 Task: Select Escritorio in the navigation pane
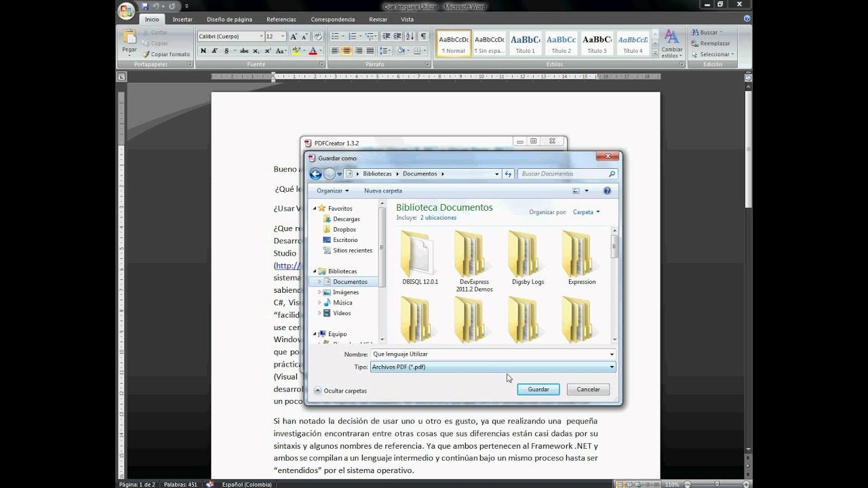340,240
